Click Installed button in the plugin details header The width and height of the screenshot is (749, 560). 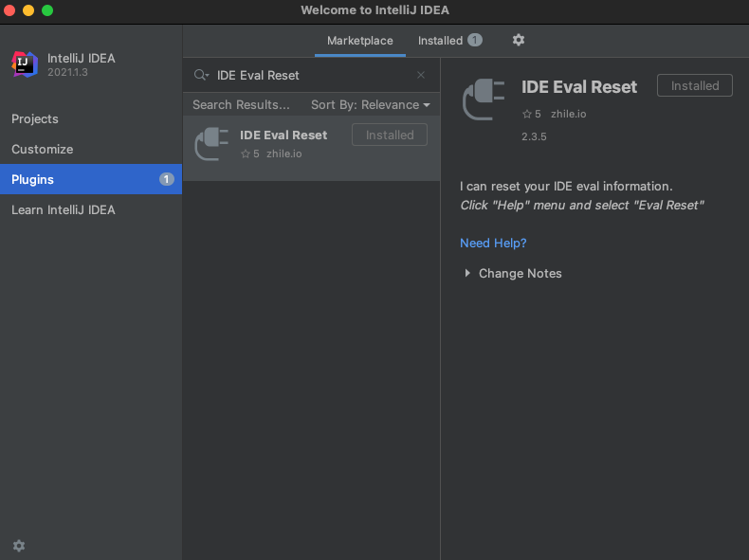pos(695,85)
